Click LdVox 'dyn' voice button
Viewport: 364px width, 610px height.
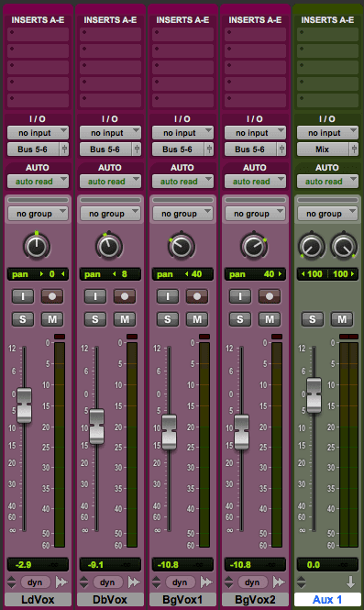tap(35, 582)
